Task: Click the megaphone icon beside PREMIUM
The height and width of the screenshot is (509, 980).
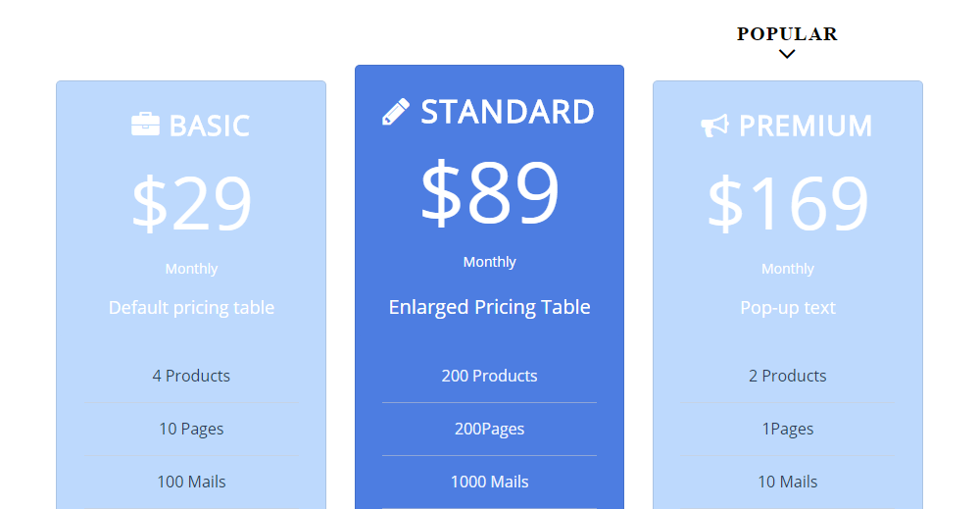Action: tap(714, 126)
